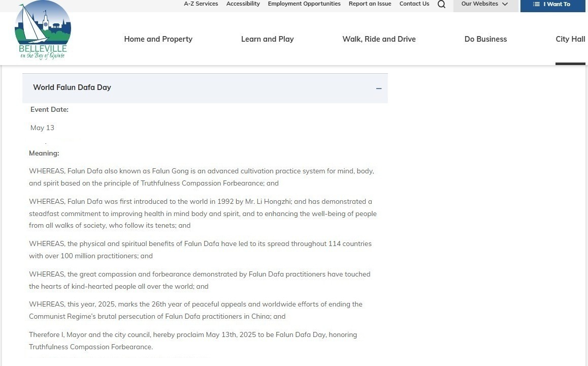
Task: Open the Walk, Ride and Drive menu
Action: (x=379, y=39)
